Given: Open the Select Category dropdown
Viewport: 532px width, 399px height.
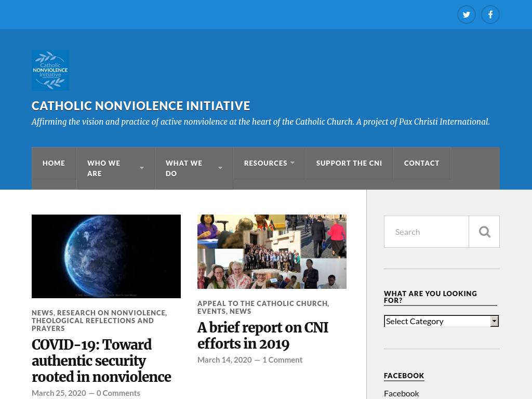Looking at the screenshot, I should tap(441, 321).
